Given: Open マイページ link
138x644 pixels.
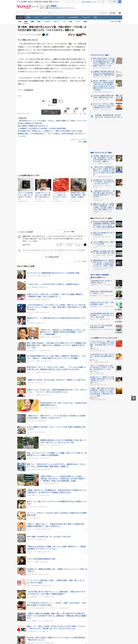Looking at the screenshot, I should [103, 13].
